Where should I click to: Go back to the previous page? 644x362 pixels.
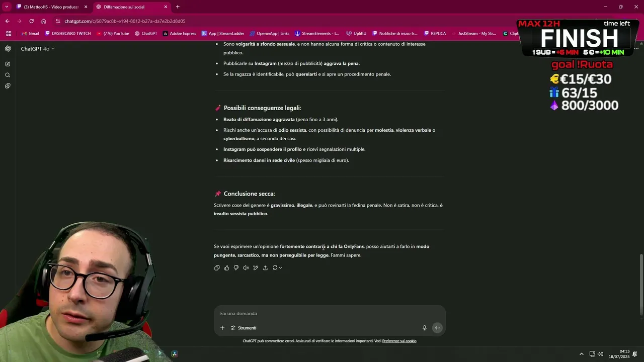pos(7,21)
